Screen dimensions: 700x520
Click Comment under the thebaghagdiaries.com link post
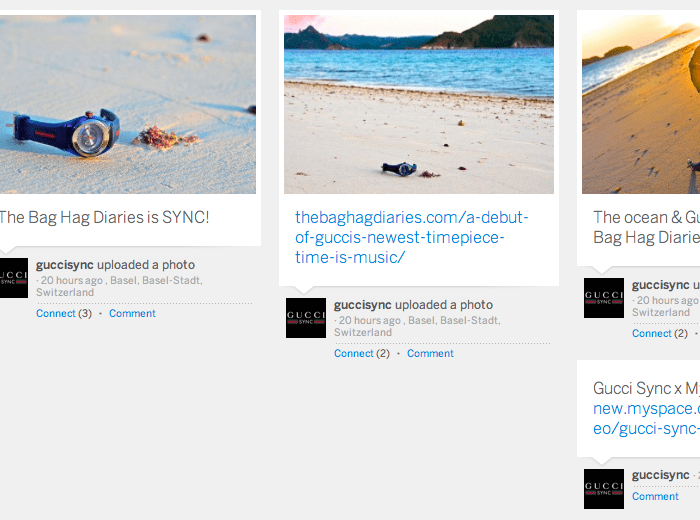click(x=430, y=354)
